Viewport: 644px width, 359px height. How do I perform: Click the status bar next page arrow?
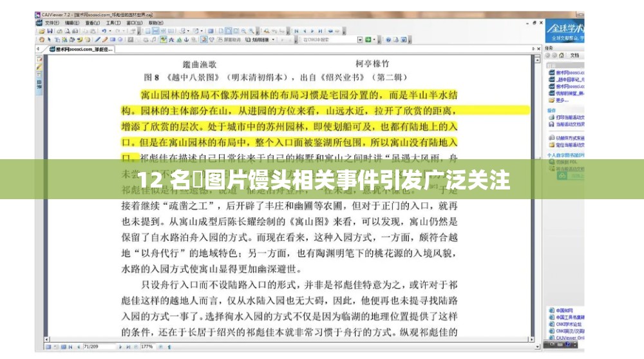(x=120, y=347)
